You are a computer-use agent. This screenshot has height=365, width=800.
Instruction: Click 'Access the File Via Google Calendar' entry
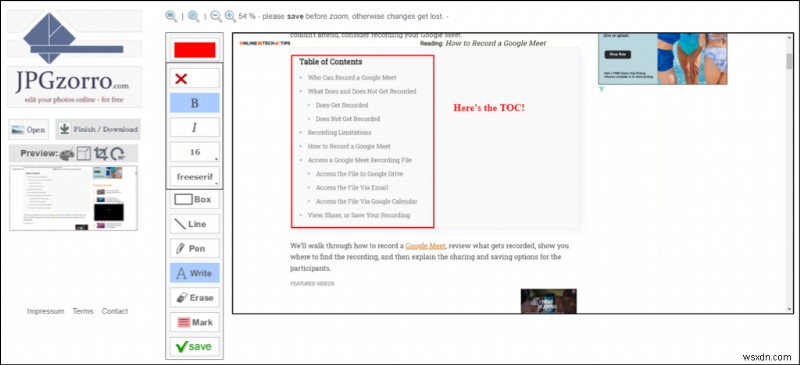pyautogui.click(x=366, y=201)
